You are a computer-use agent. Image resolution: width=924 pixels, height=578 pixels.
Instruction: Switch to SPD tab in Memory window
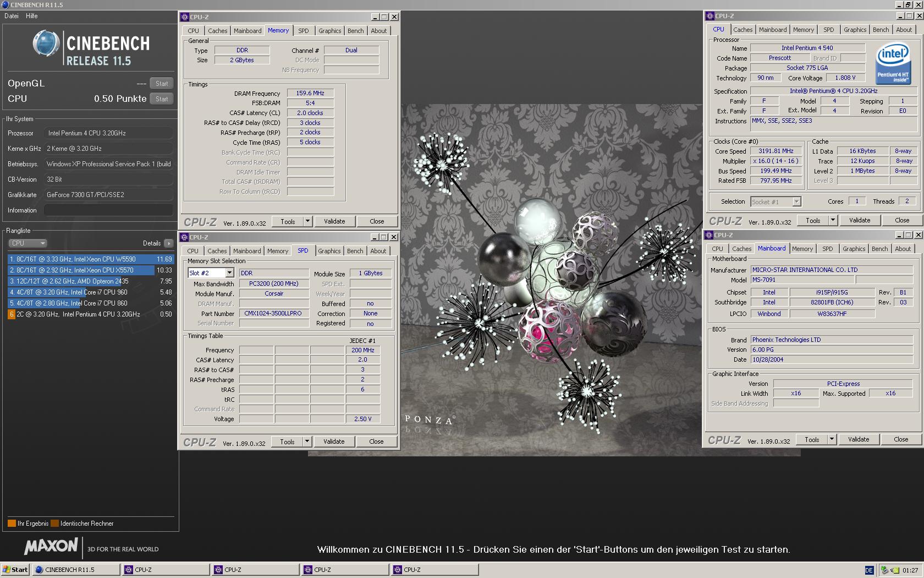click(304, 31)
